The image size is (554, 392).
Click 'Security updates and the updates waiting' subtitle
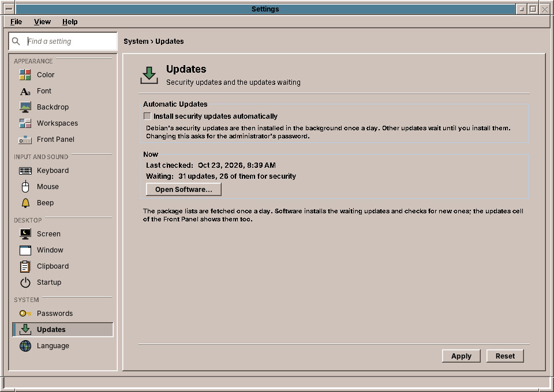point(233,82)
